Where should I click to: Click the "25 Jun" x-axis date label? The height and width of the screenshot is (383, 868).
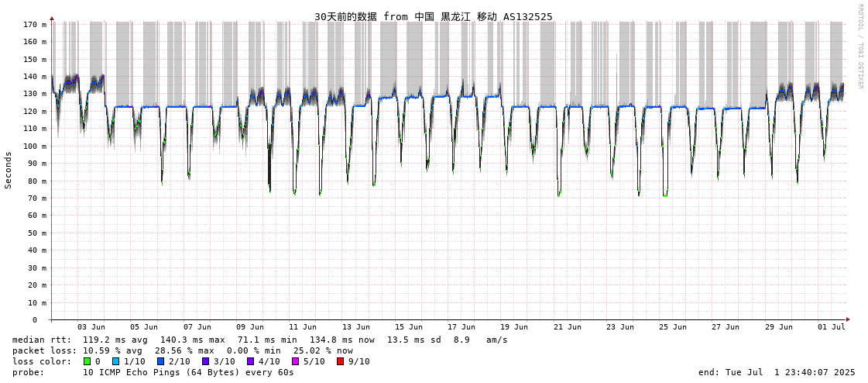click(x=673, y=327)
